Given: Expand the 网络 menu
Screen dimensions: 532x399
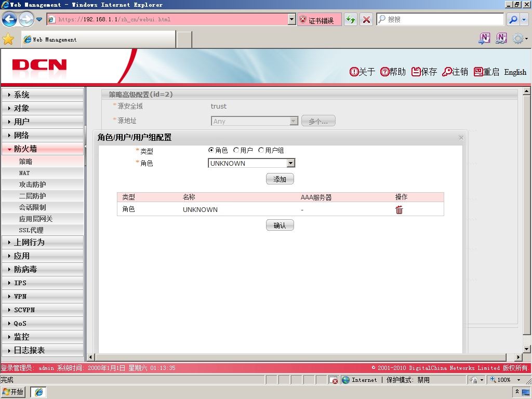Looking at the screenshot, I should [x=43, y=135].
